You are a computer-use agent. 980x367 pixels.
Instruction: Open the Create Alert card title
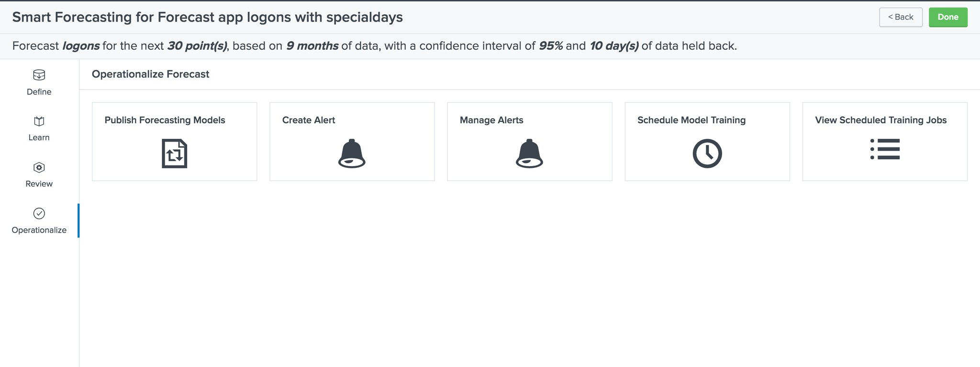click(309, 120)
